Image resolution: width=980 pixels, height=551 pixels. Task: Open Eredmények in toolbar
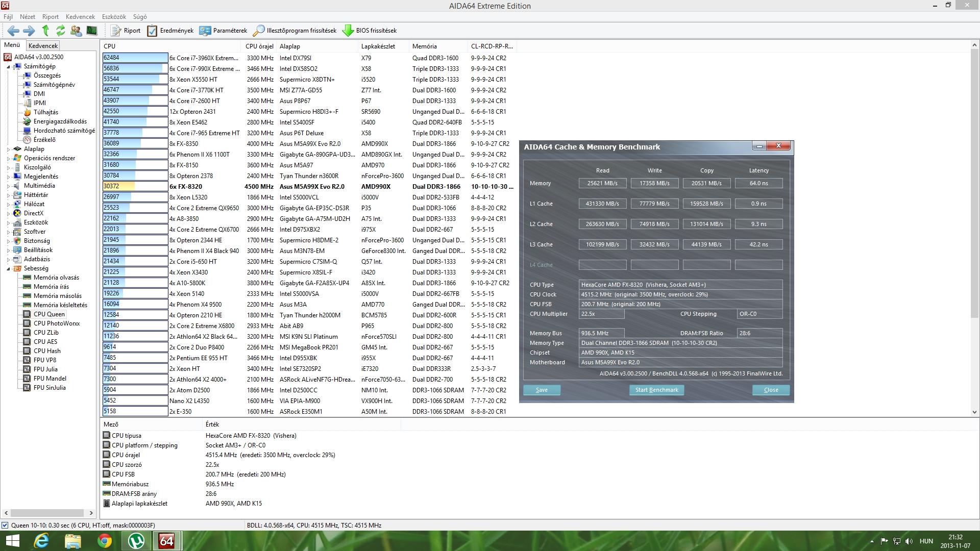pyautogui.click(x=170, y=31)
